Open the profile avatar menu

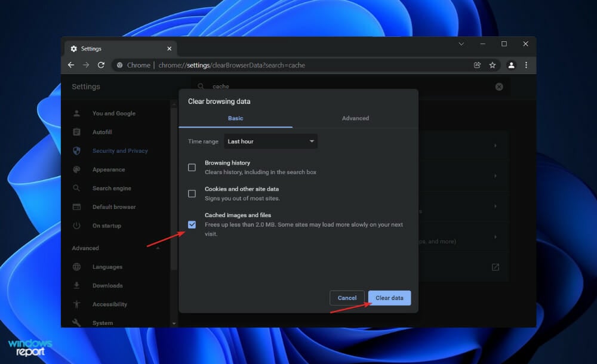point(512,65)
